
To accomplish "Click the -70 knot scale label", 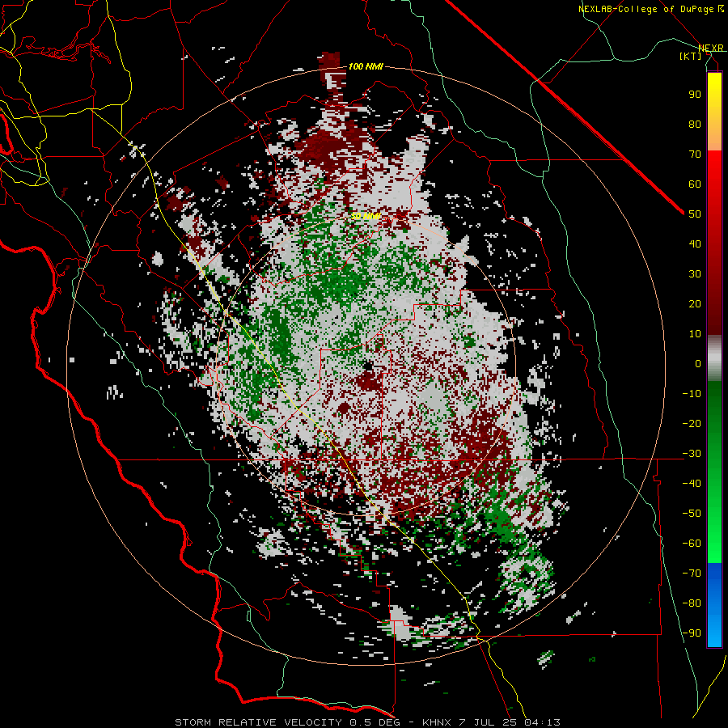I will (692, 573).
